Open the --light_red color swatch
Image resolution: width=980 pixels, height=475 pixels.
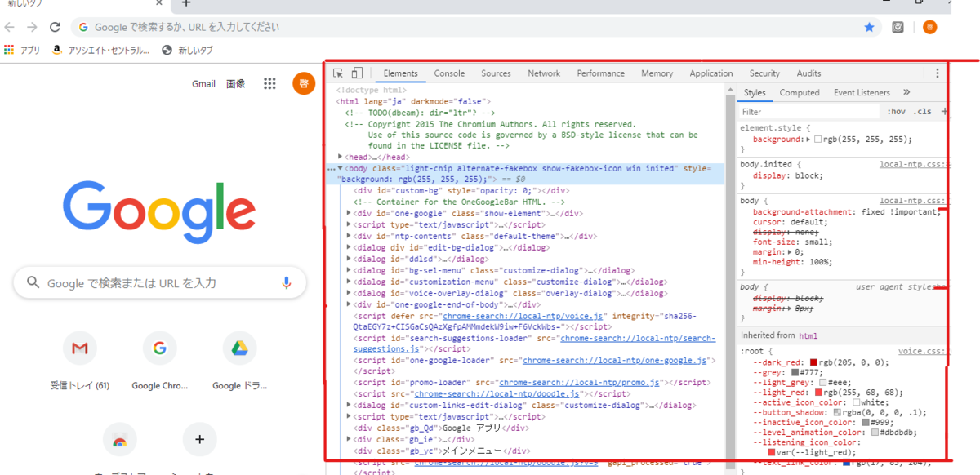click(819, 393)
